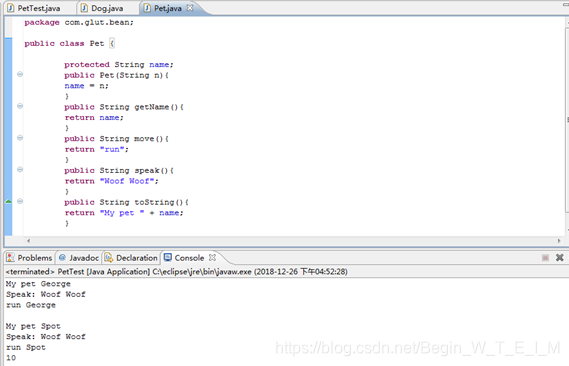Collapse the speak() method fold
569x366 pixels.
pos(20,169)
